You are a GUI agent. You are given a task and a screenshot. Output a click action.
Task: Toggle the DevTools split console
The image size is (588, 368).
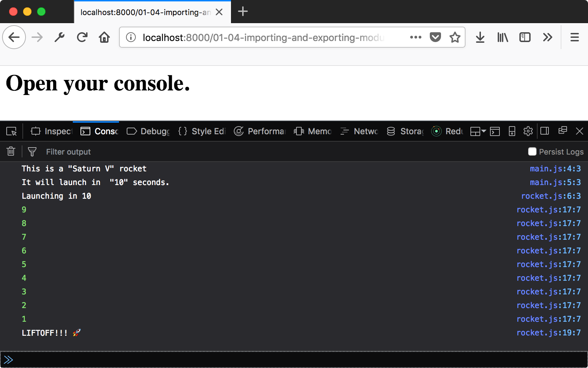tap(495, 131)
